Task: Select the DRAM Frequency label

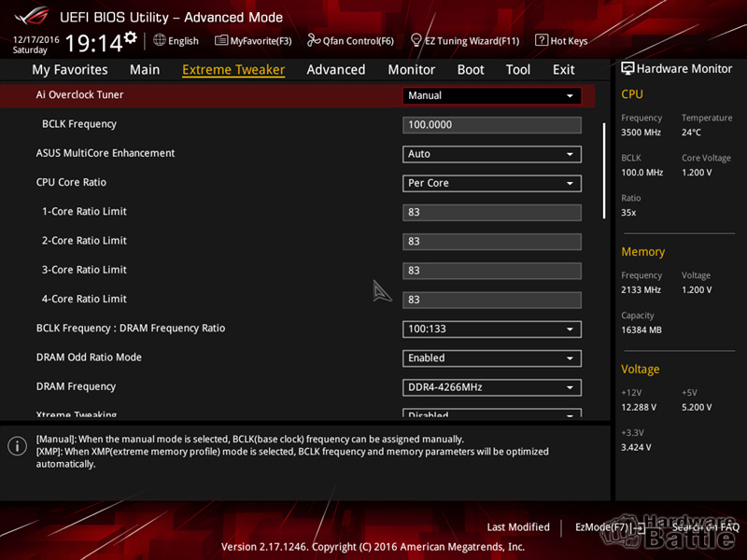Action: [76, 386]
